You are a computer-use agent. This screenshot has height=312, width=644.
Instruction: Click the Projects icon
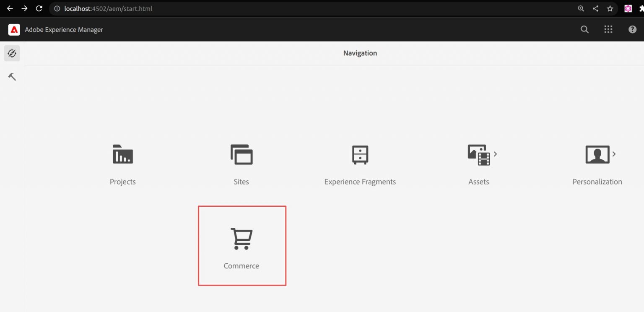[x=122, y=154]
